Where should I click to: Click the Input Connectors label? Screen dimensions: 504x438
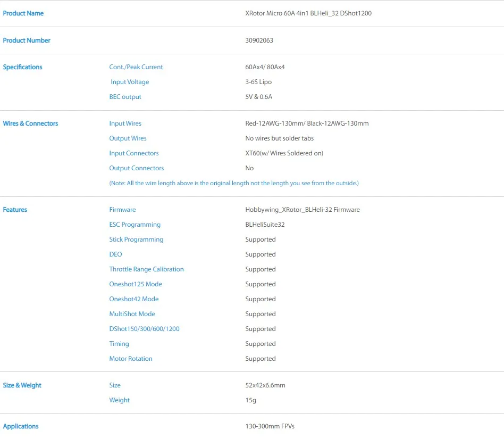tap(134, 153)
